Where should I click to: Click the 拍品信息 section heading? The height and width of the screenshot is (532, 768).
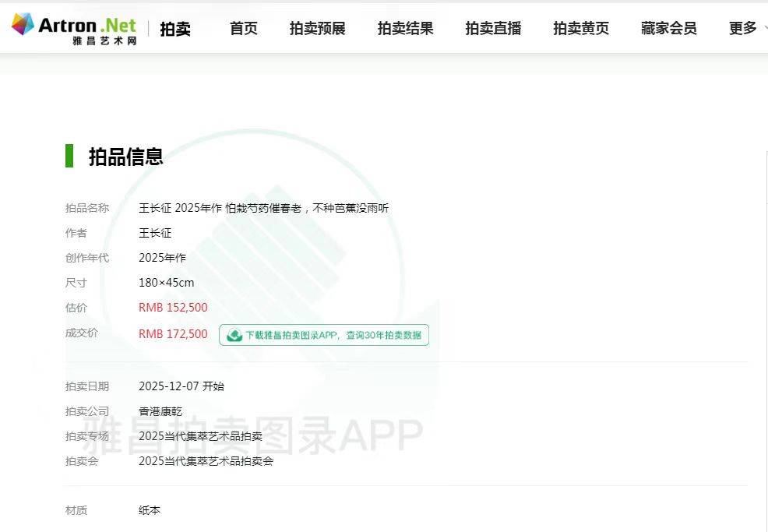click(x=125, y=157)
